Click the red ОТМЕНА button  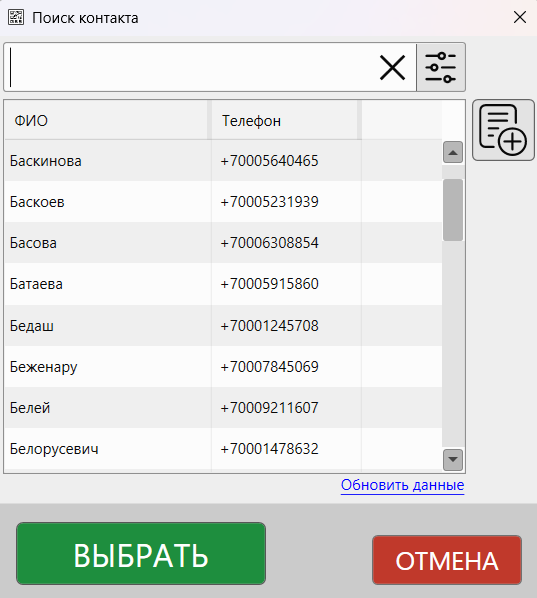[x=447, y=560]
